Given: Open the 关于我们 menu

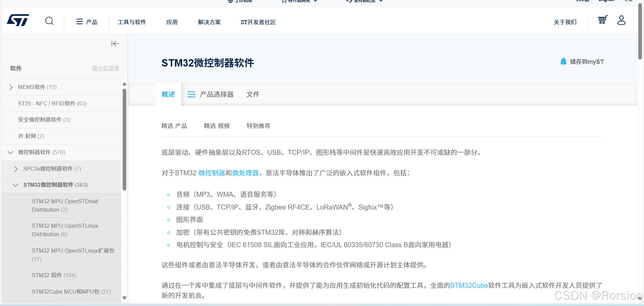Looking at the screenshot, I should click(x=565, y=22).
